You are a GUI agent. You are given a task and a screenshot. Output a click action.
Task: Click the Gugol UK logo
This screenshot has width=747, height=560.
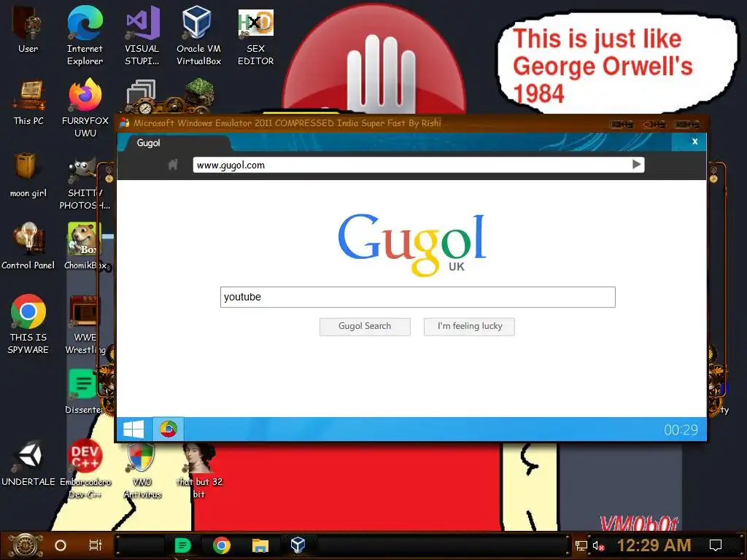pyautogui.click(x=413, y=244)
